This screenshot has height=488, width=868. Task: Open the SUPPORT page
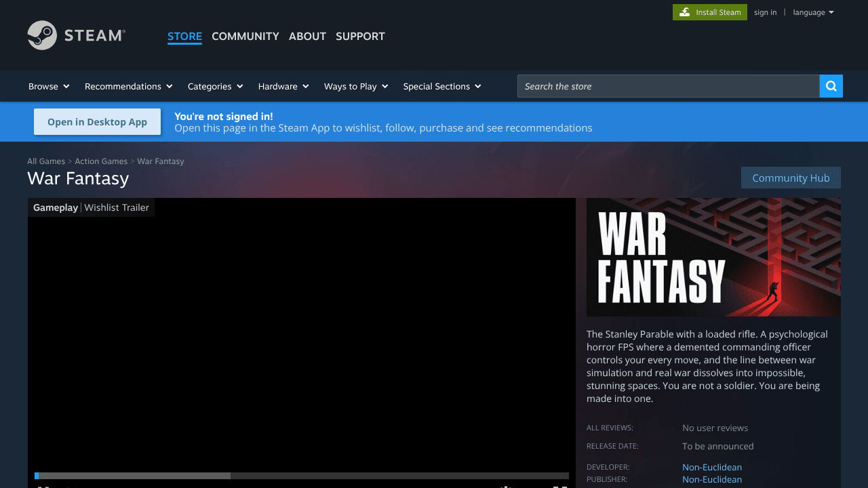point(360,36)
